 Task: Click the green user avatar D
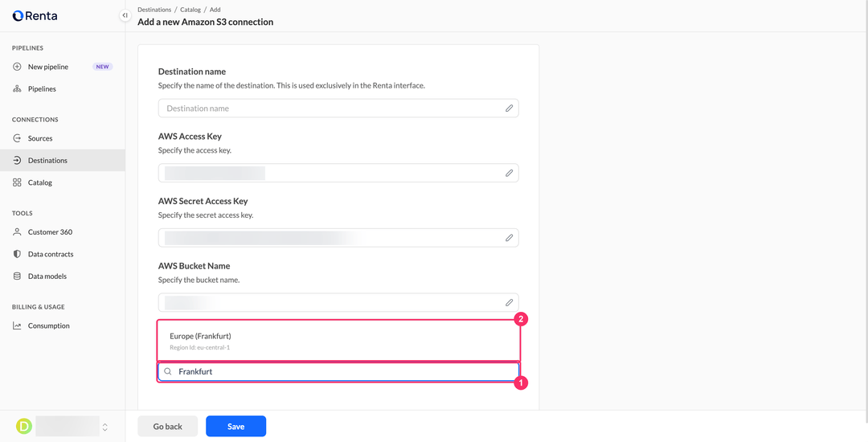point(24,426)
